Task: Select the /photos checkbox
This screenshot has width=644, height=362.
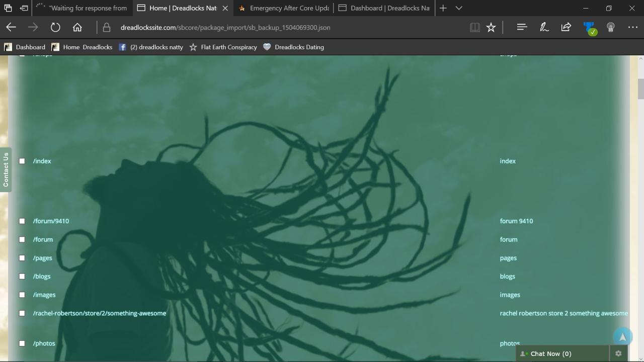Action: coord(22,343)
